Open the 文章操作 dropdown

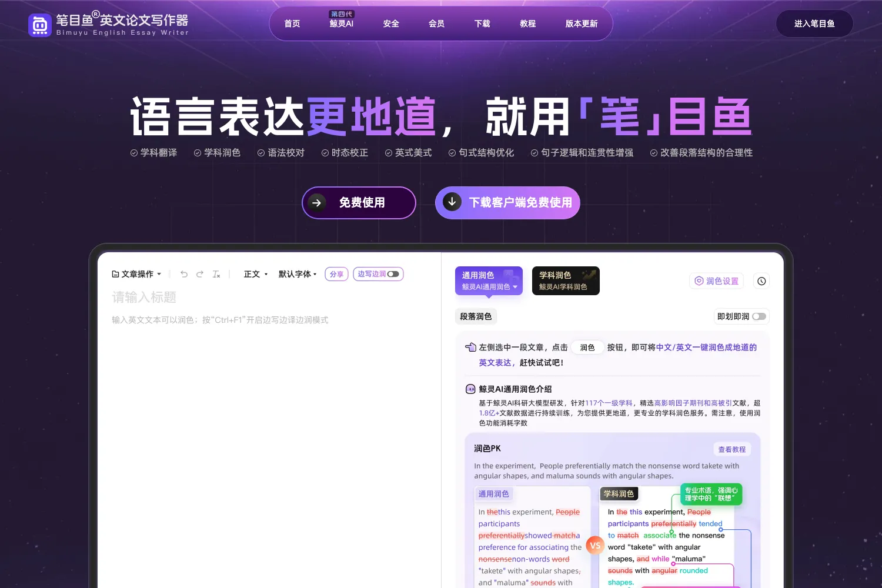[137, 274]
